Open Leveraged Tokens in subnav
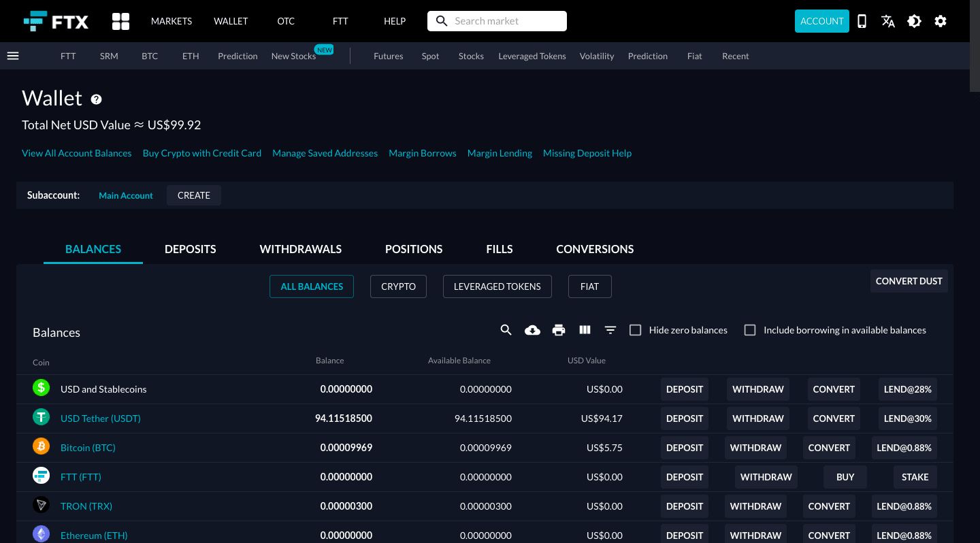The width and height of the screenshot is (980, 543). point(532,56)
